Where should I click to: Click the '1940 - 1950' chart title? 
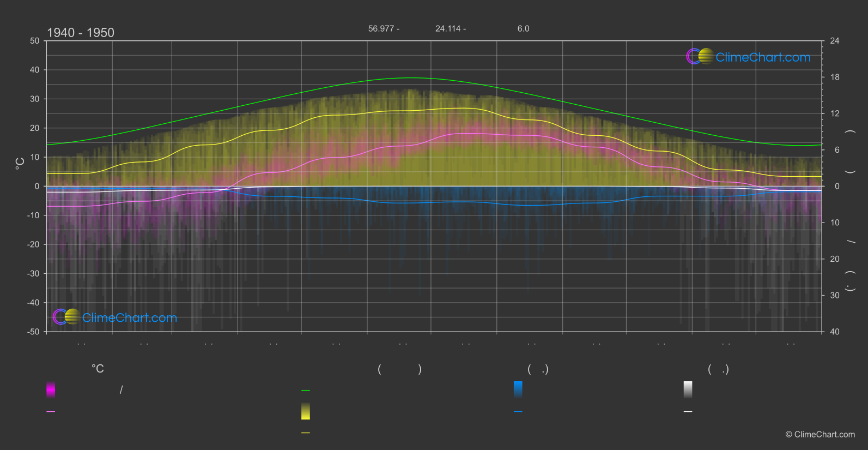tap(81, 33)
